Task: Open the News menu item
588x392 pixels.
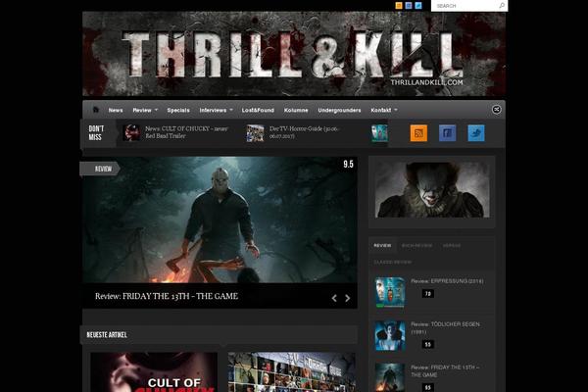Action: (x=116, y=110)
